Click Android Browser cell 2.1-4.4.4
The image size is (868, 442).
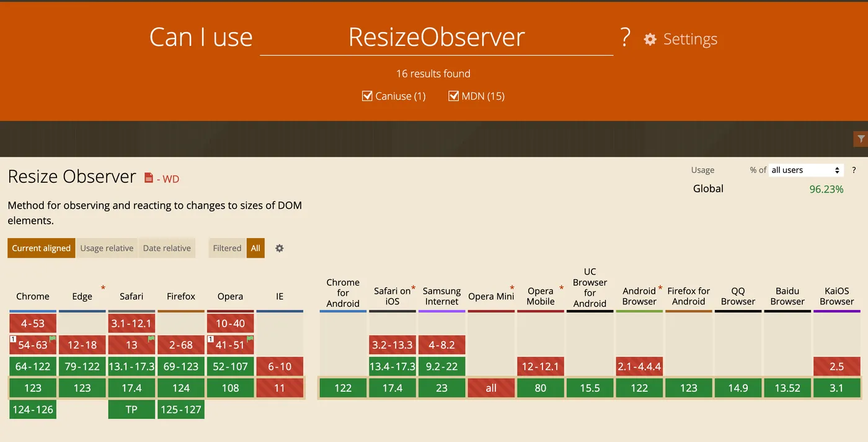(639, 366)
